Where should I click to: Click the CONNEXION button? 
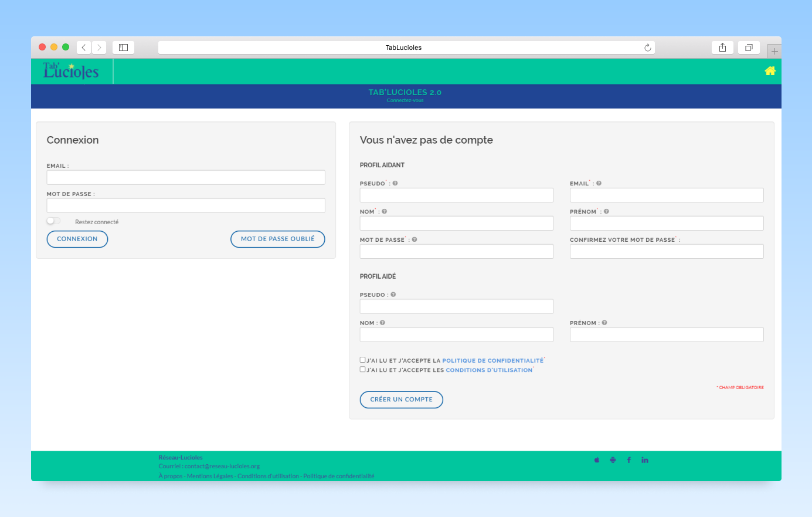pyautogui.click(x=77, y=239)
